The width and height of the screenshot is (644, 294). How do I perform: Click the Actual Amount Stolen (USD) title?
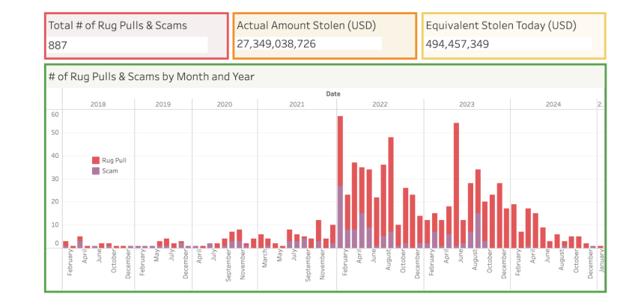(x=306, y=25)
